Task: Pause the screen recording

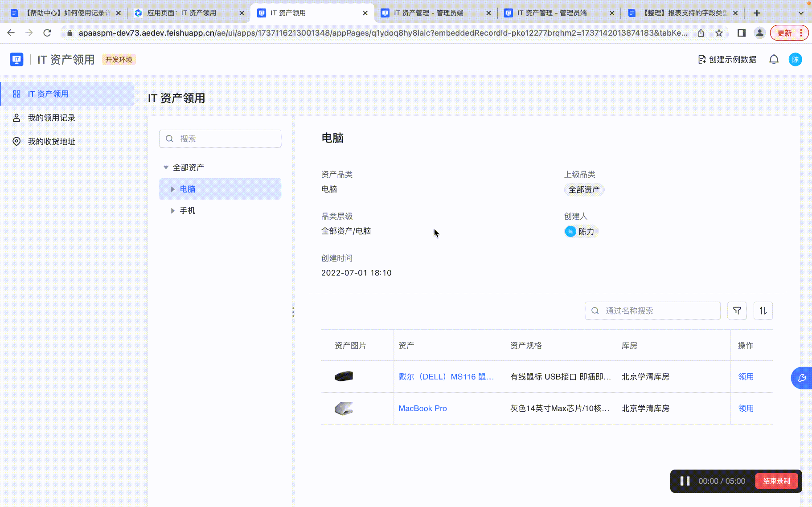Action: point(685,481)
